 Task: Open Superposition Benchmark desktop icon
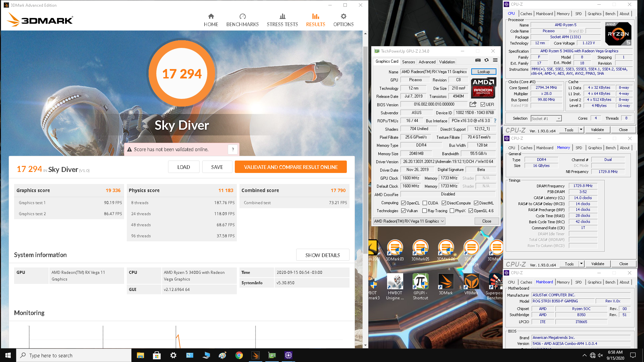495,287
